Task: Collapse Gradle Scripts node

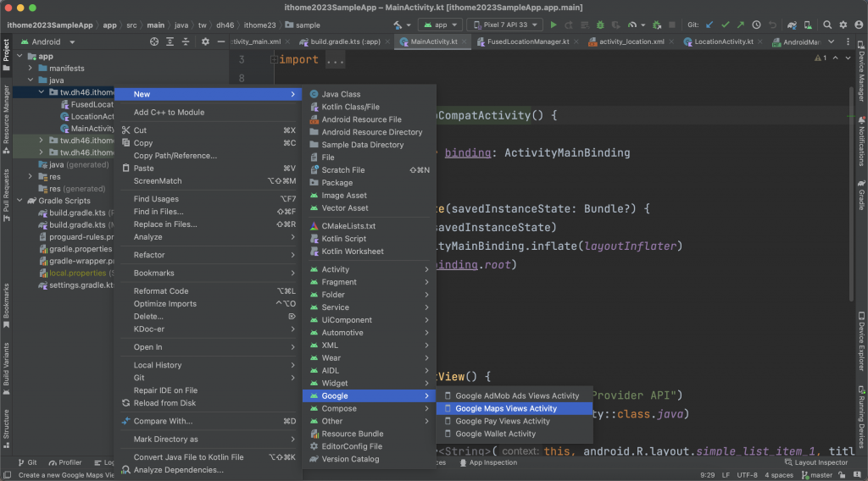Action: 20,200
